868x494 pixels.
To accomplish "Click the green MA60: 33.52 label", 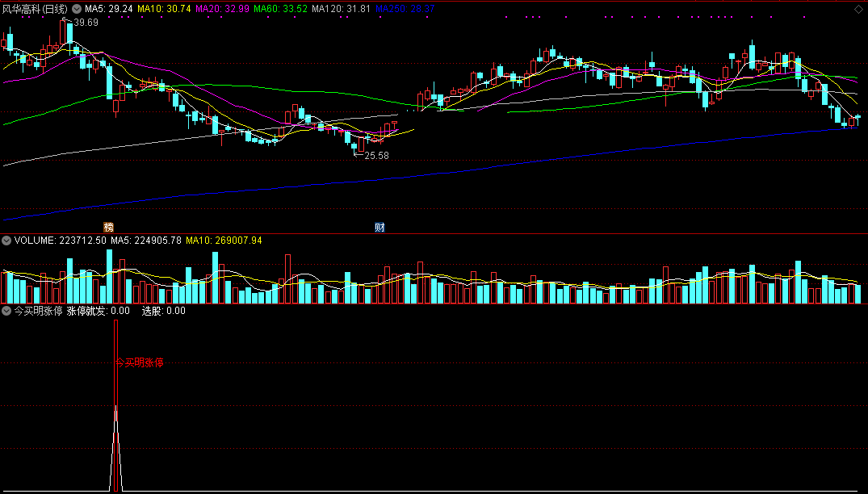I will [280, 9].
